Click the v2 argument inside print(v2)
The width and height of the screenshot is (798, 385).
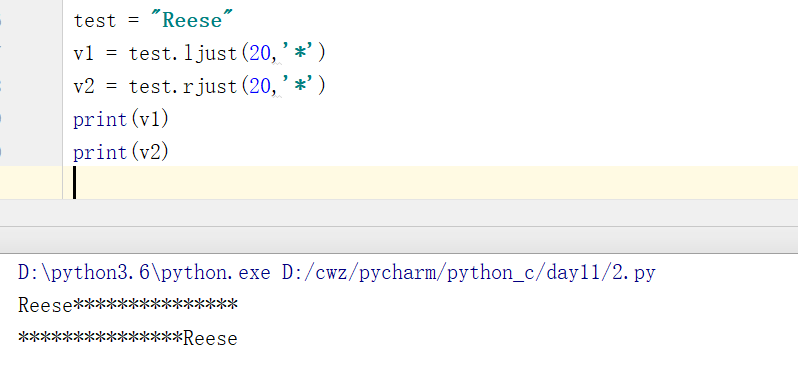point(150,153)
